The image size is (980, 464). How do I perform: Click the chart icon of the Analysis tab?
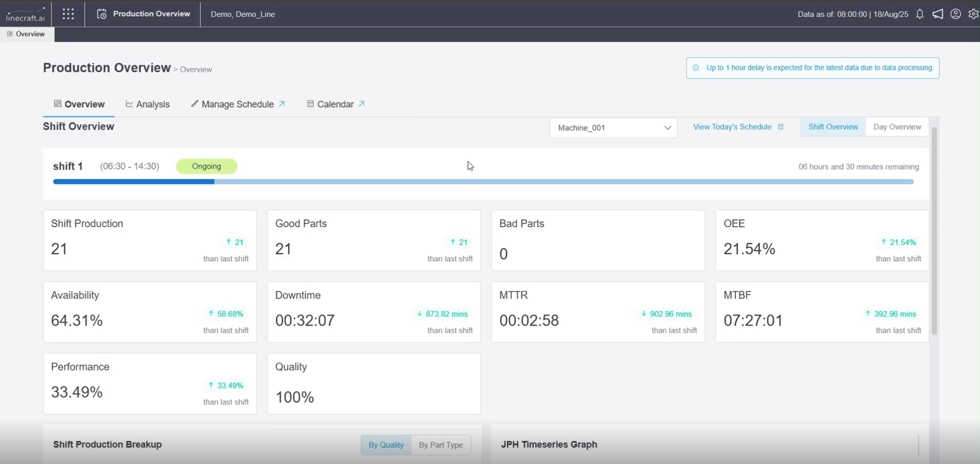point(129,104)
